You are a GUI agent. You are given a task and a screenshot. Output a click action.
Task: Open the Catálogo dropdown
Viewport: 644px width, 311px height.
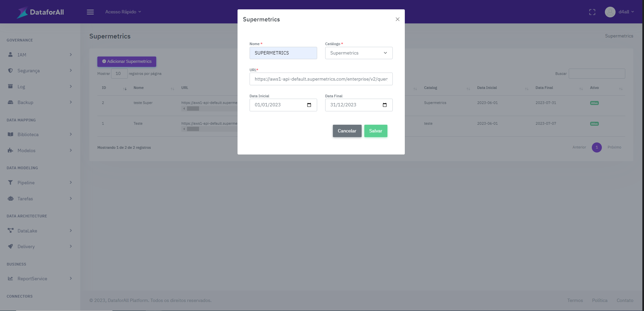(x=359, y=53)
